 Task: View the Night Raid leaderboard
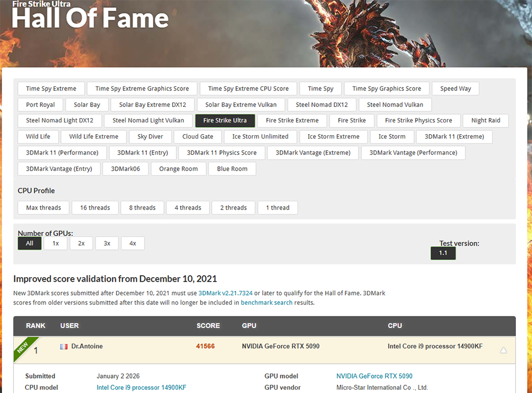tap(485, 120)
